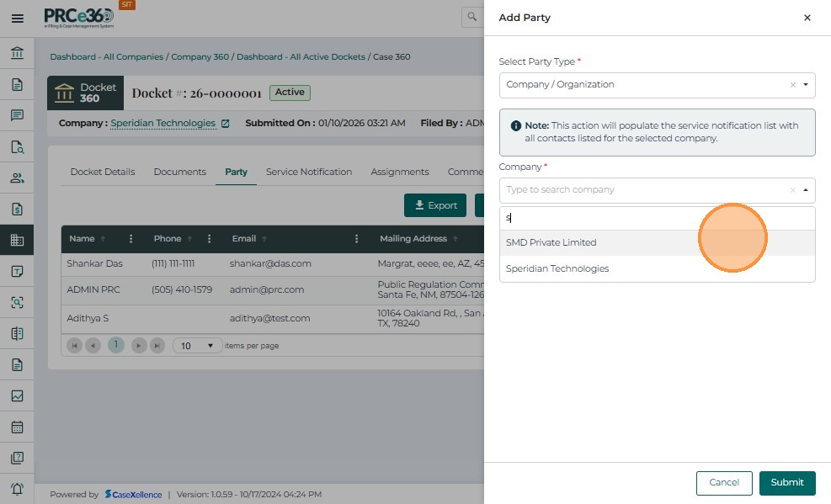Click the courthouse icon in the sidebar
Viewport: 831px width, 504px height.
[17, 55]
